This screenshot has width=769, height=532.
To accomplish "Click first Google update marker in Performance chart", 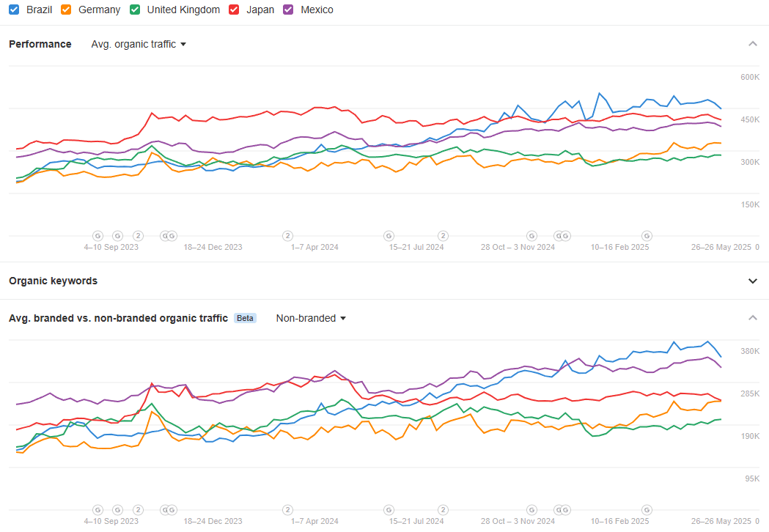I will point(98,236).
